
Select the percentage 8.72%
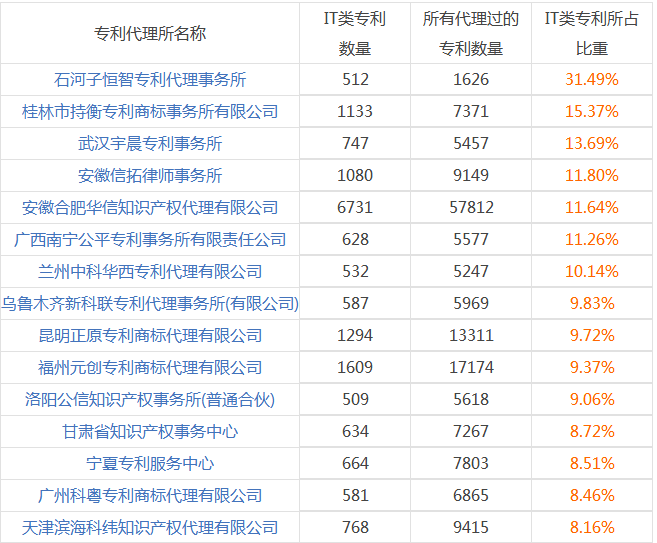coord(592,432)
